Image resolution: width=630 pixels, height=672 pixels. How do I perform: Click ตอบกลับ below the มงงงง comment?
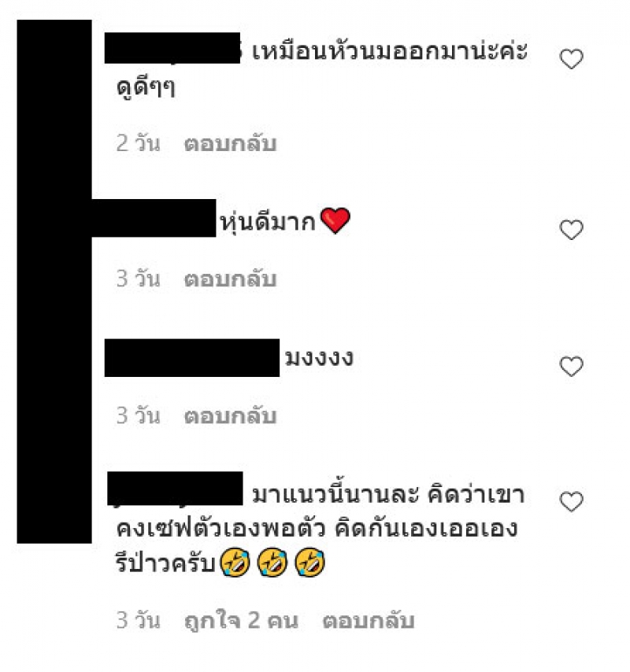230,416
